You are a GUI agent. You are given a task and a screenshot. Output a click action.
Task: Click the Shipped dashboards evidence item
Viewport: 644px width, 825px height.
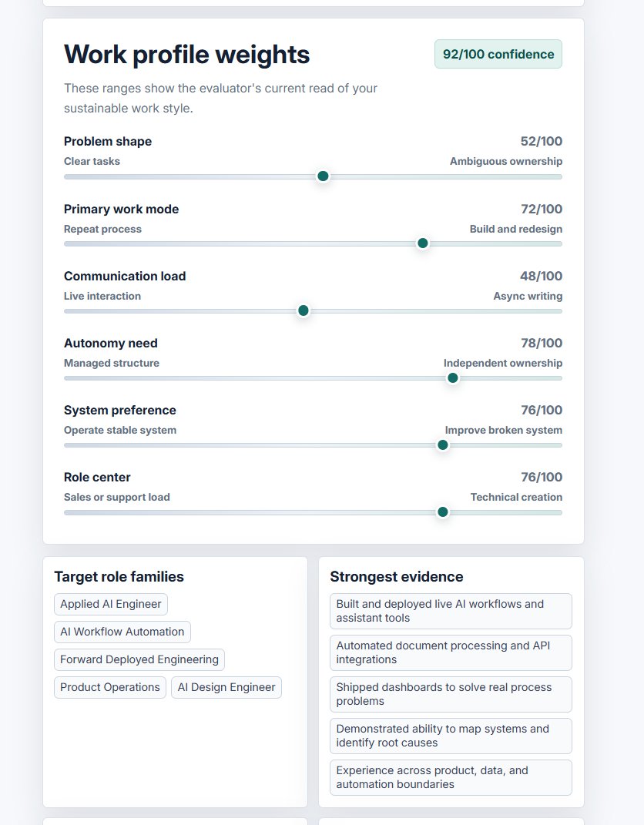pyautogui.click(x=451, y=694)
